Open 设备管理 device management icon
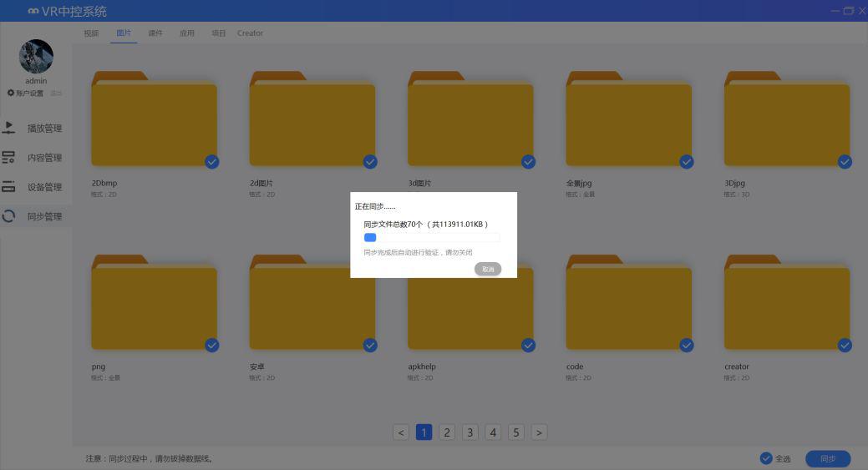This screenshot has height=470, width=868. (x=9, y=187)
